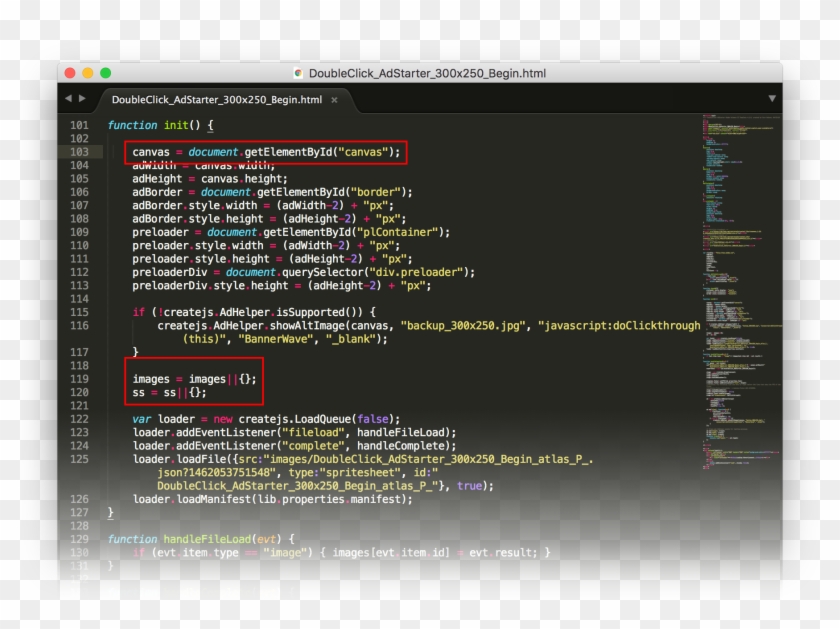This screenshot has height=629, width=840.
Task: Click the forward navigation arrow
Action: (x=82, y=98)
